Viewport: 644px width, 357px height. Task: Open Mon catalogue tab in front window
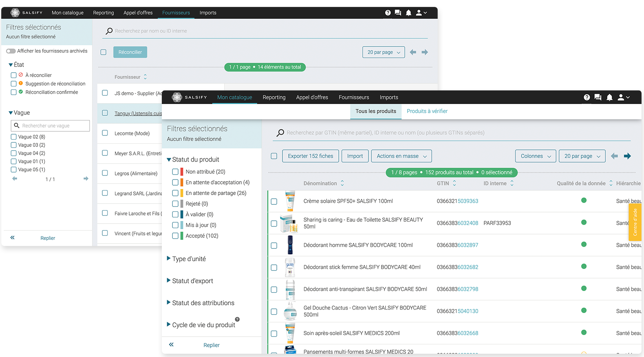tap(235, 97)
